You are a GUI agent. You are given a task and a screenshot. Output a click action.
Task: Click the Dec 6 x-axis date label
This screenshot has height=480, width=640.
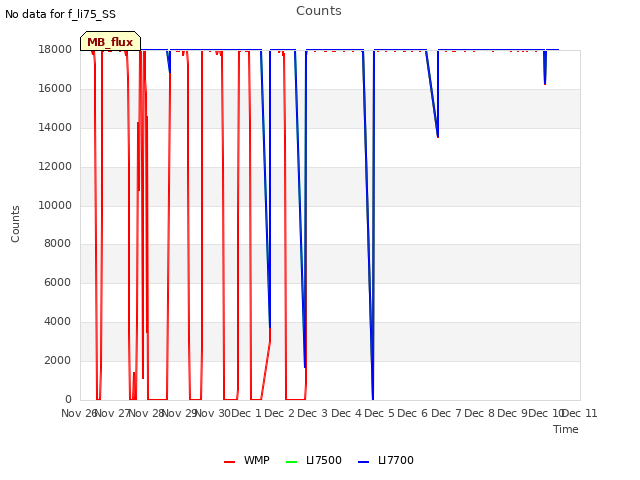(x=413, y=413)
